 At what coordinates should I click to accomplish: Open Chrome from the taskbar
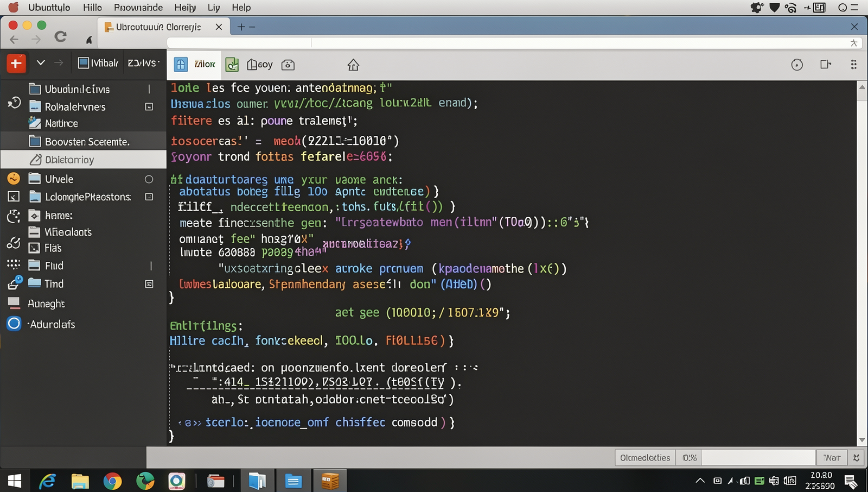(112, 481)
